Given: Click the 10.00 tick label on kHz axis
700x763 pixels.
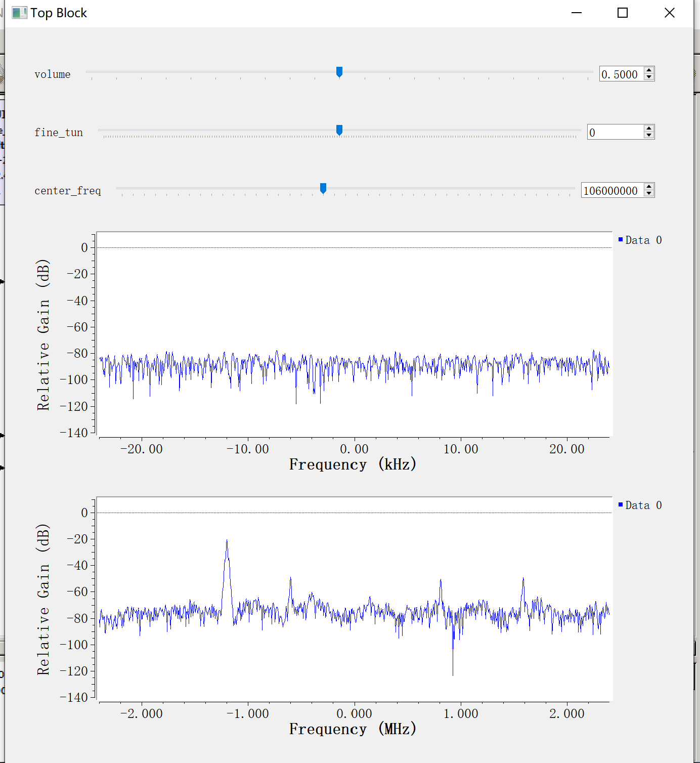Looking at the screenshot, I should click(x=461, y=449).
